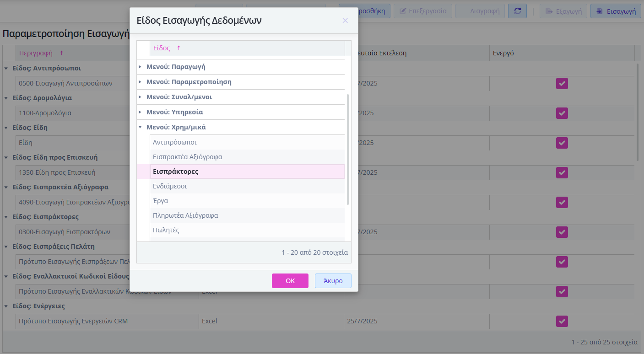The image size is (644, 354).
Task: Click the sort arrow beside Περιγραφή header
Action: 62,53
